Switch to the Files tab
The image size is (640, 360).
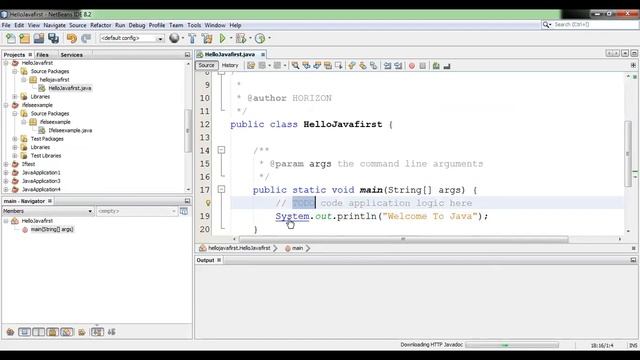tap(42, 55)
